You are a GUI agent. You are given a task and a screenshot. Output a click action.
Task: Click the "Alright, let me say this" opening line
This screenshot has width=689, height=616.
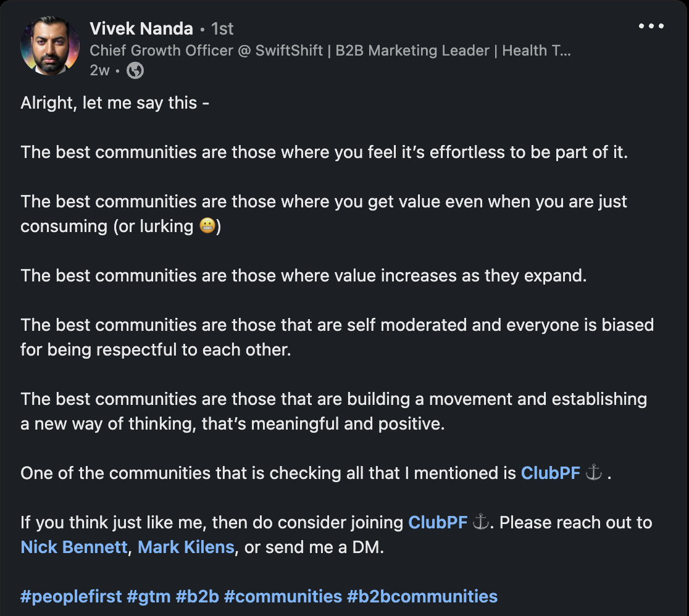(115, 103)
